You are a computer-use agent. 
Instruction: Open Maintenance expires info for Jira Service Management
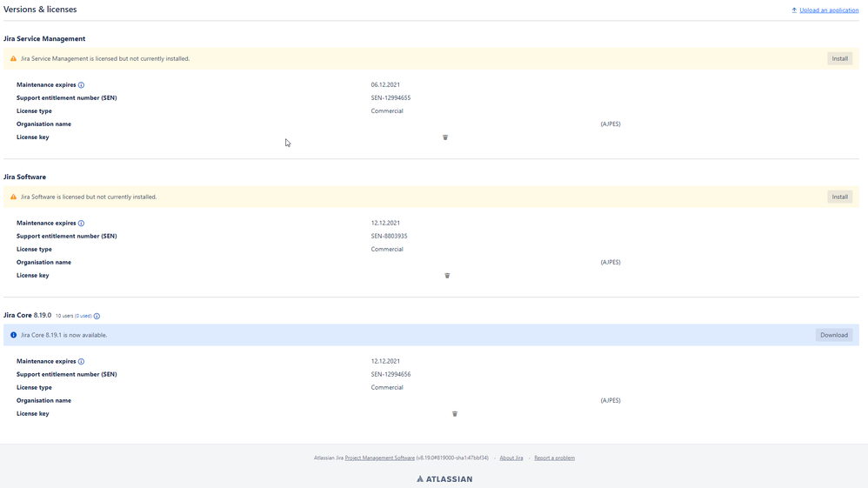click(82, 85)
